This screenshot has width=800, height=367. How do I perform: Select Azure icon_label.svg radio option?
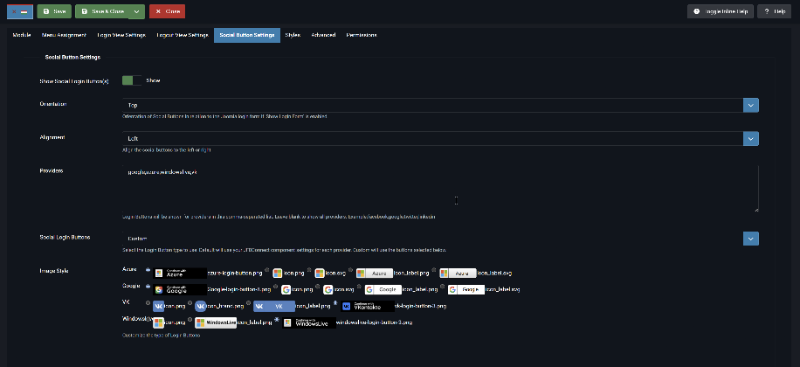click(435, 270)
